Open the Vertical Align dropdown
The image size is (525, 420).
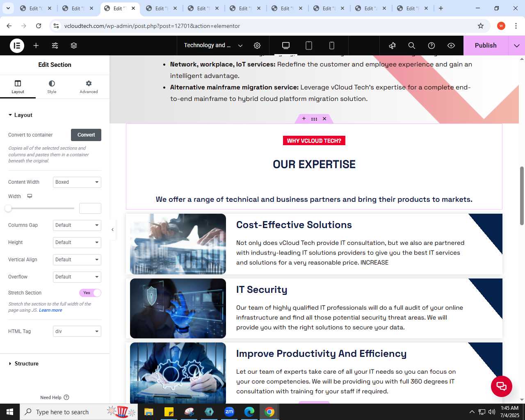click(77, 260)
